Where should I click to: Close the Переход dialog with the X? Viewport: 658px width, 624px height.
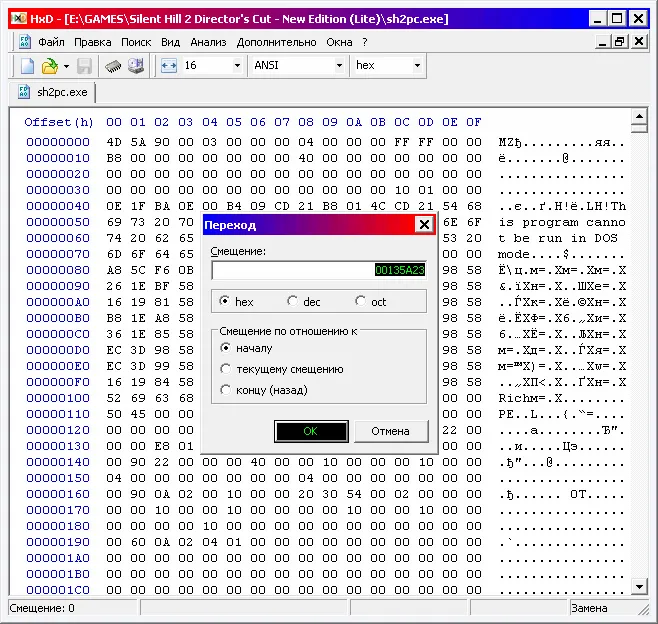tap(425, 225)
